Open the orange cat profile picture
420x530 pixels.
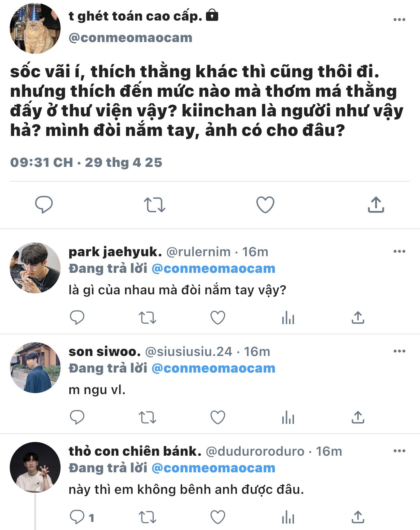click(35, 28)
